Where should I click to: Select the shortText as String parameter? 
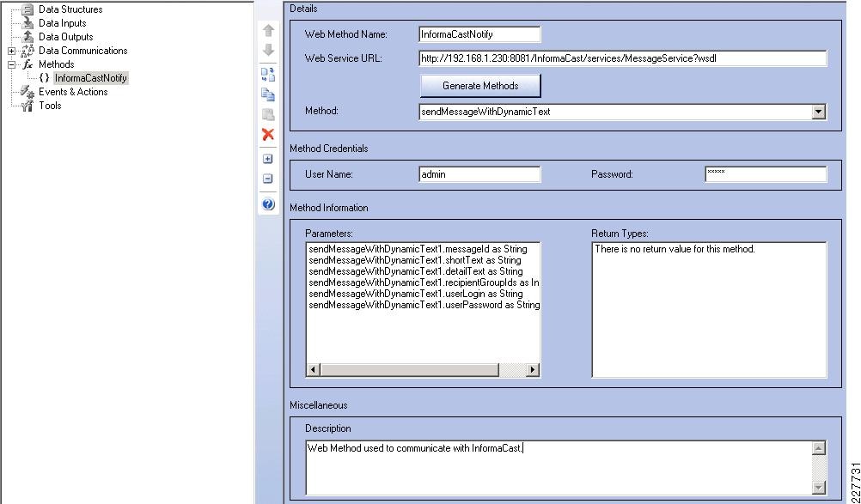pos(415,260)
